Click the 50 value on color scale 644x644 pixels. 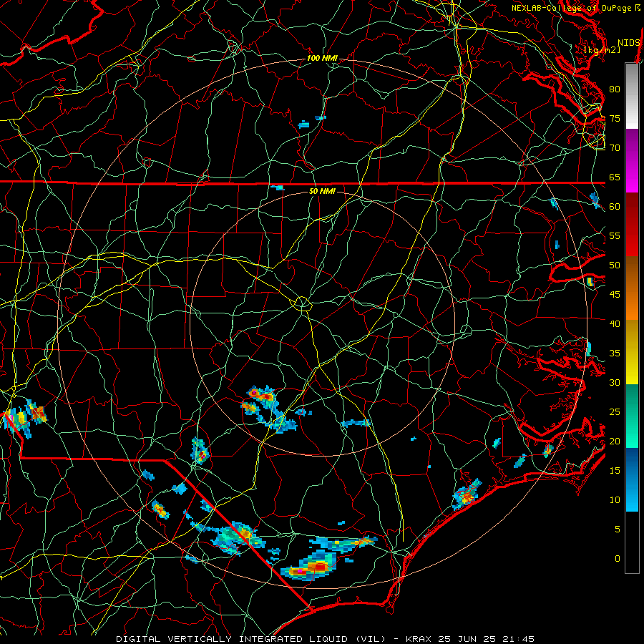pos(615,265)
